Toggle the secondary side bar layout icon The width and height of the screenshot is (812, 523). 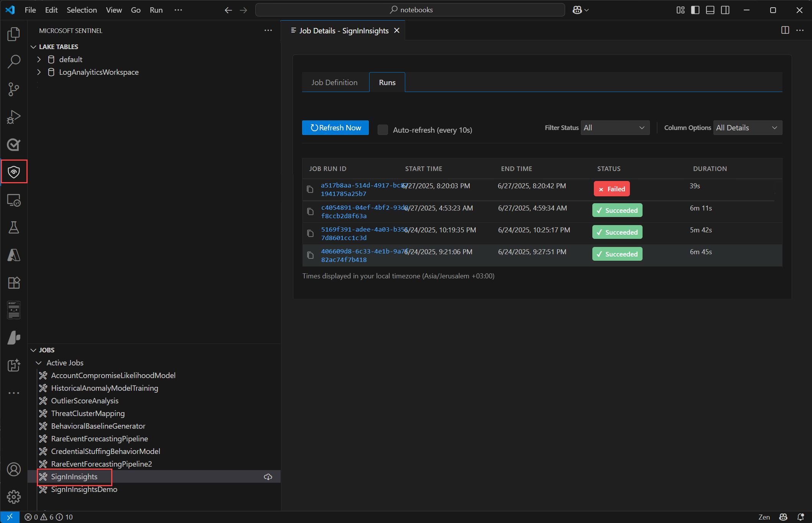coord(725,10)
